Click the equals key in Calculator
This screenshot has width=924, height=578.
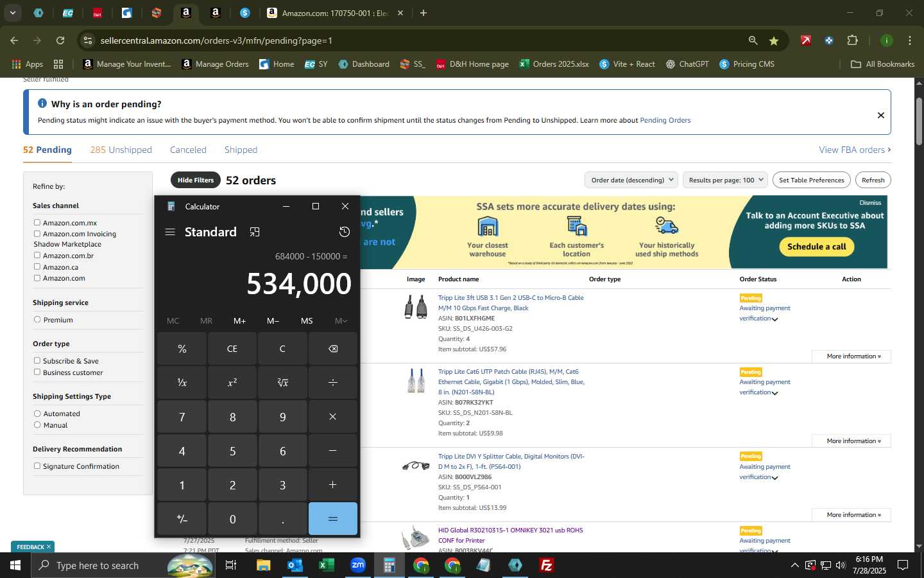tap(333, 519)
